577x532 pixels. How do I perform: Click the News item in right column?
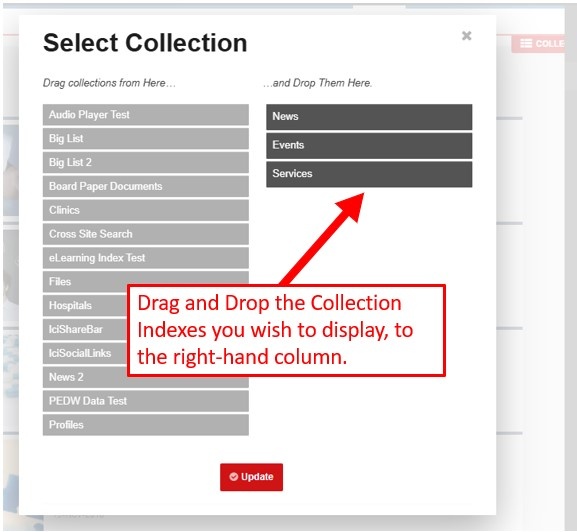click(369, 117)
